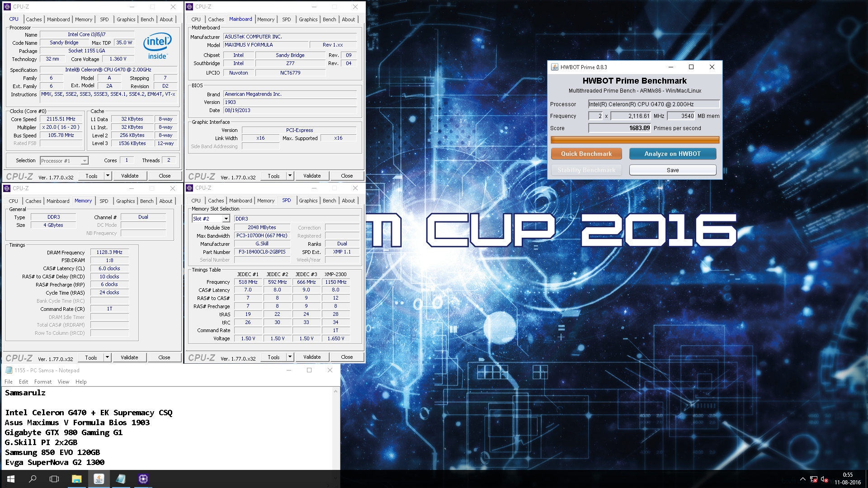
Task: Switch to Java HWBOT Prime taskbar icon
Action: 99,479
